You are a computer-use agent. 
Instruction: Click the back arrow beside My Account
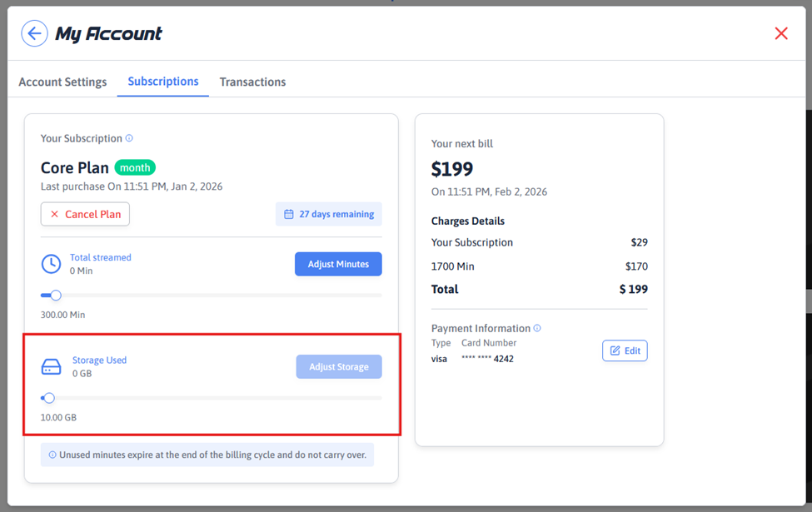click(x=34, y=34)
